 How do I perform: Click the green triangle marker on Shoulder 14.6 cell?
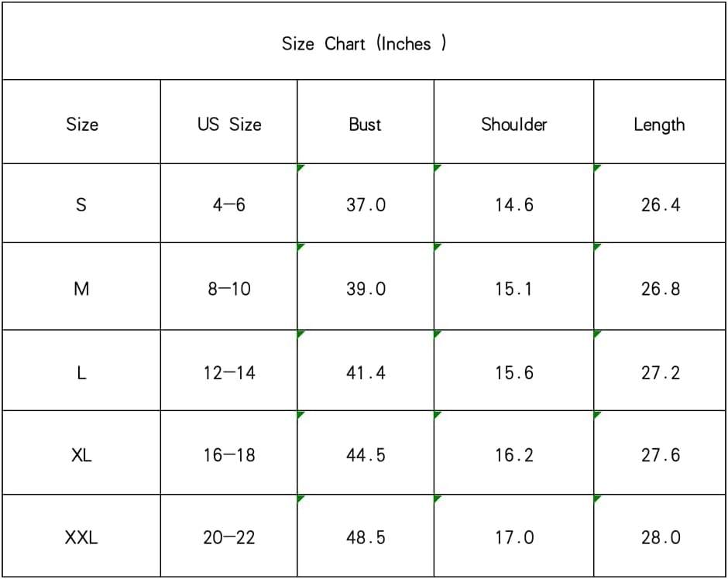[437, 167]
